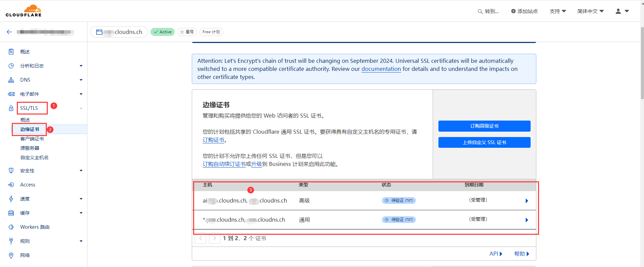Click the network location pin icon

click(11, 255)
